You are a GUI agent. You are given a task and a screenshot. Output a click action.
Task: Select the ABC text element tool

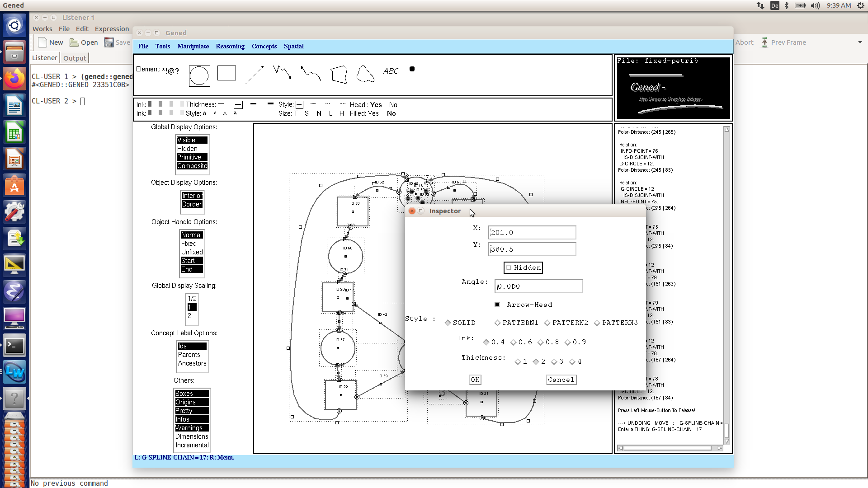pyautogui.click(x=391, y=71)
